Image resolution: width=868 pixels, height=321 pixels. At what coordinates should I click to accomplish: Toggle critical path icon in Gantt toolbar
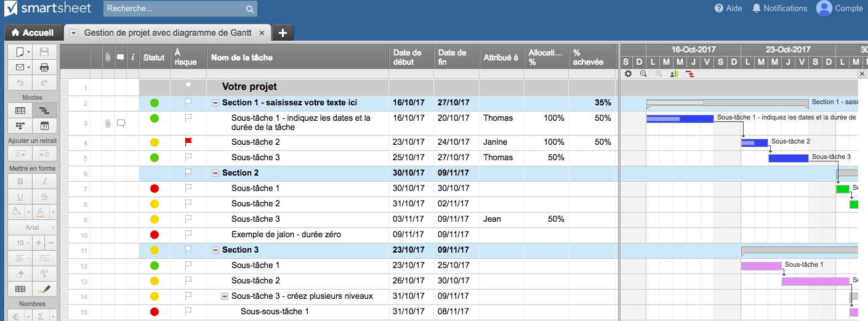point(689,74)
